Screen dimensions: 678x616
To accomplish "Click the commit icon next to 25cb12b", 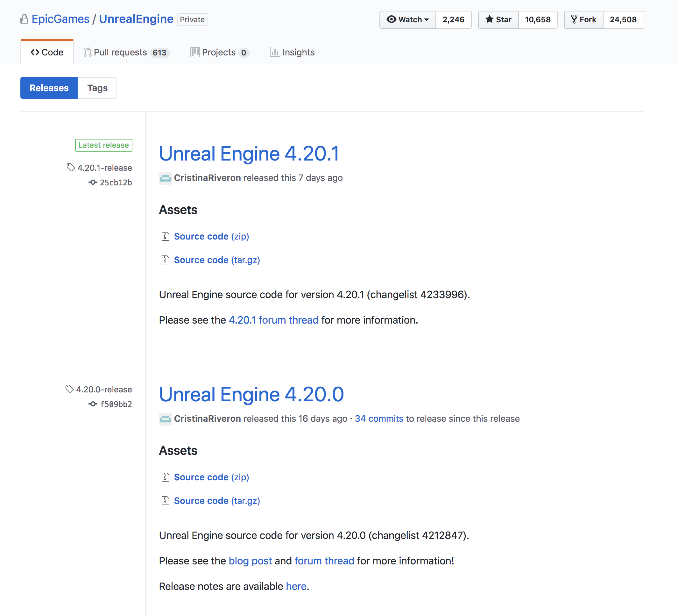I will click(x=93, y=183).
